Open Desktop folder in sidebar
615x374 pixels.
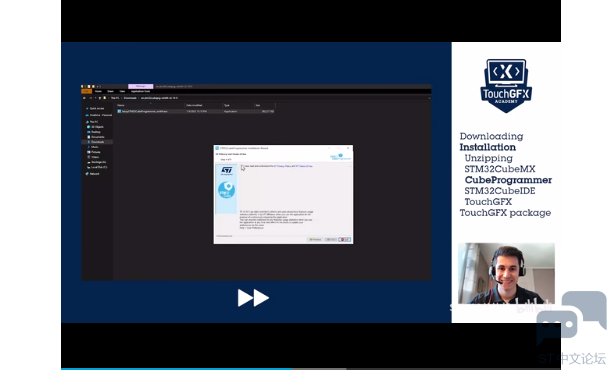(x=95, y=132)
